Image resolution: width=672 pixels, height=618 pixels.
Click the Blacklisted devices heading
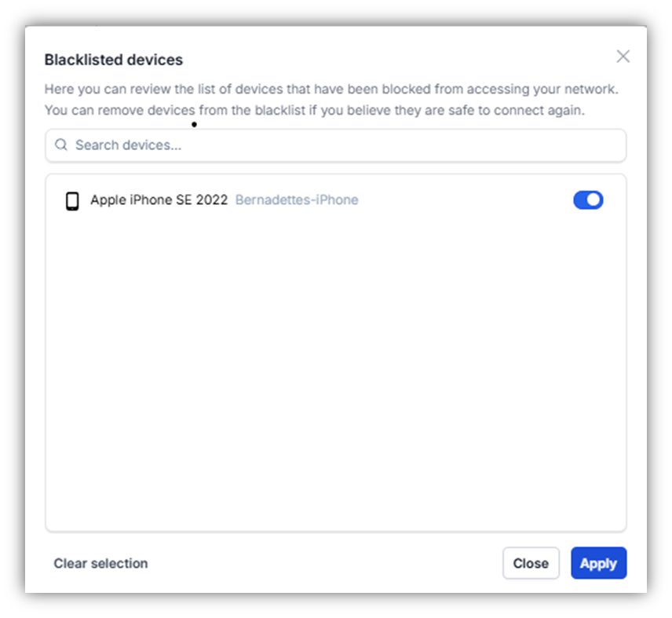[113, 60]
